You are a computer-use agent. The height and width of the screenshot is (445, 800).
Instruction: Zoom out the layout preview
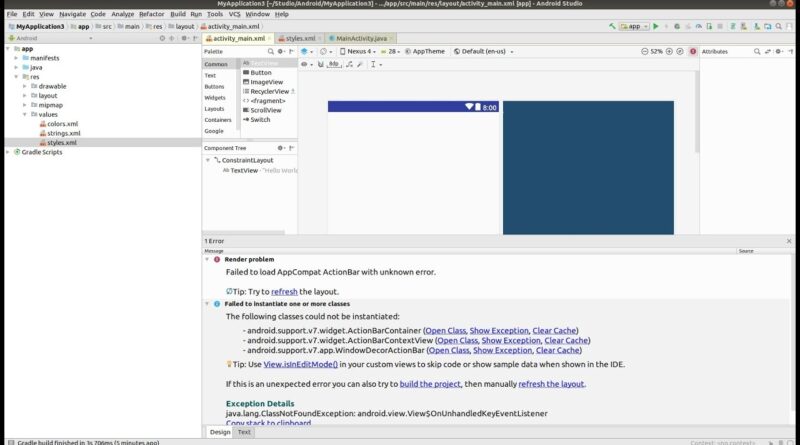644,52
